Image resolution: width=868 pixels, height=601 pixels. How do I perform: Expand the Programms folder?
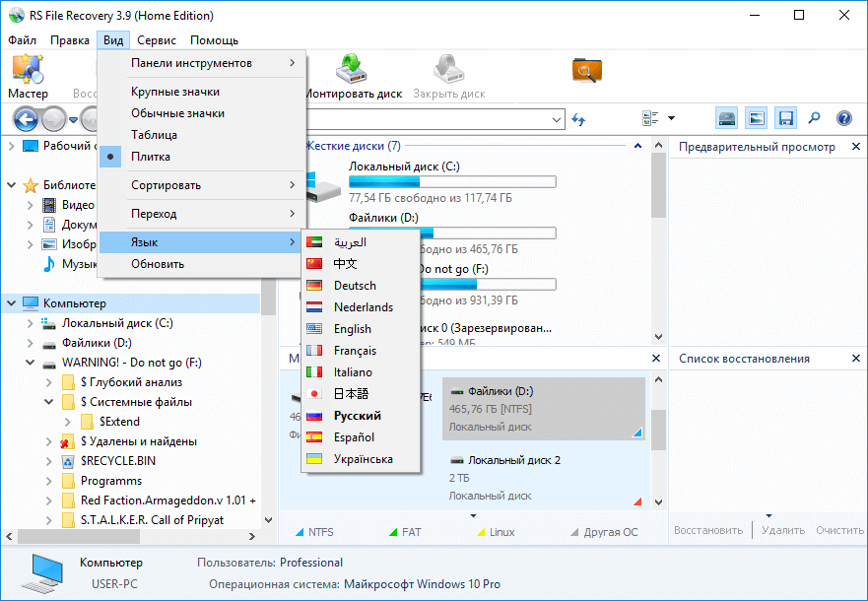[x=48, y=481]
